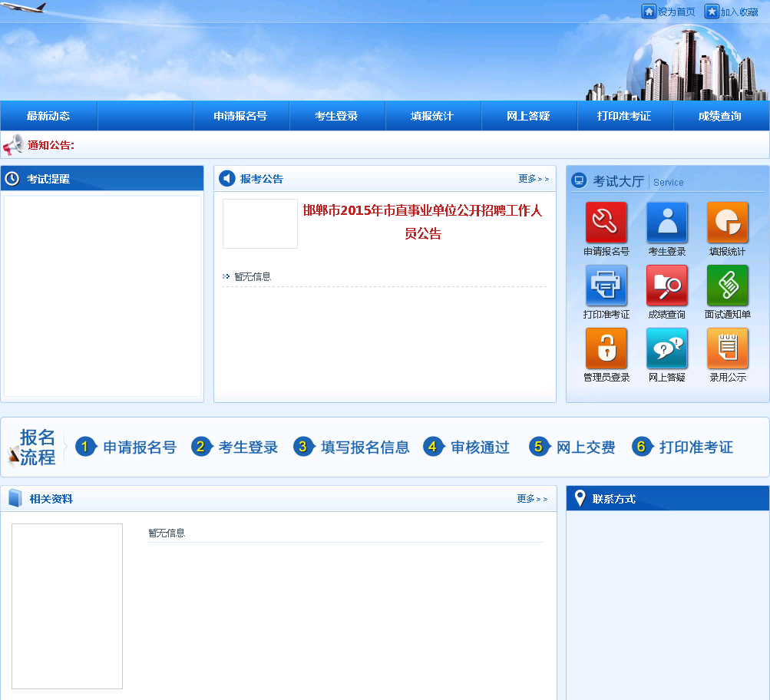The height and width of the screenshot is (700, 770).
Task: Open the orange 录用公示 notepad icon
Action: click(727, 348)
